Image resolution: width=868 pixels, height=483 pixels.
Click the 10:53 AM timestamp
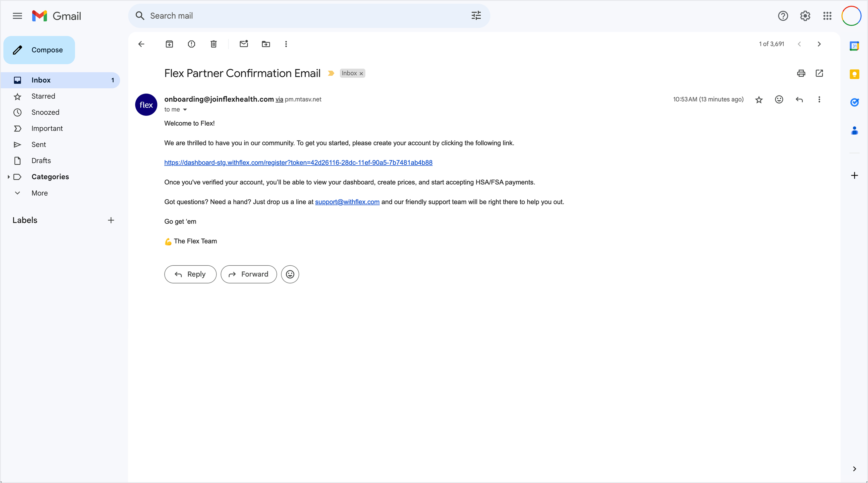coord(708,100)
